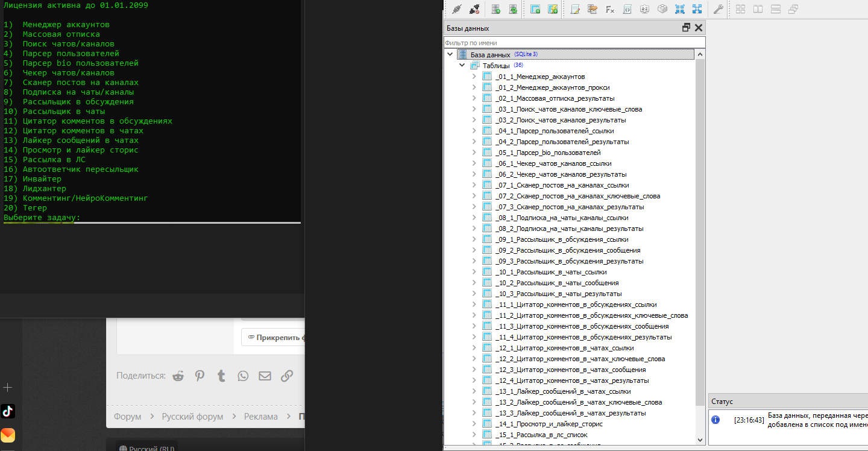Click the add database toolbar icon
Image resolution: width=868 pixels, height=451 pixels.
coord(496,9)
